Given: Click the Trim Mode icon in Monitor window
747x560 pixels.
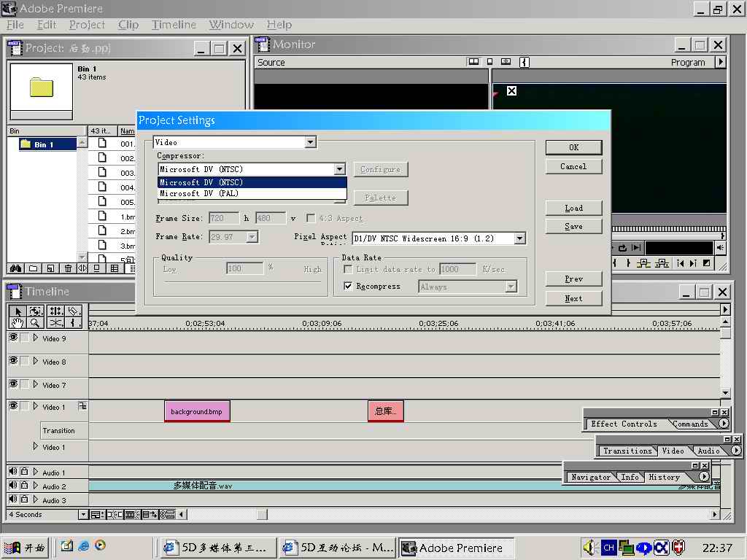Looking at the screenshot, I should (x=506, y=62).
